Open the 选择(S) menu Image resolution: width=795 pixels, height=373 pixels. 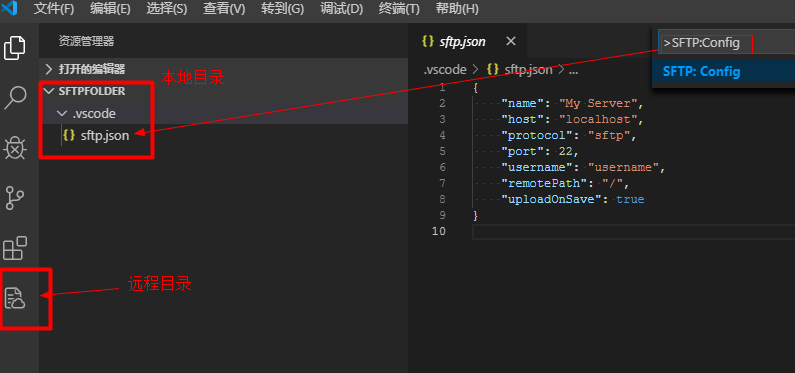pos(167,9)
